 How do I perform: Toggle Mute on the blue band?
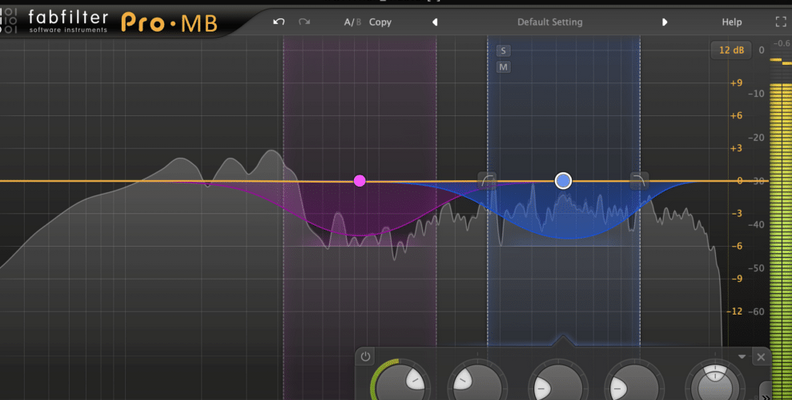[x=503, y=67]
